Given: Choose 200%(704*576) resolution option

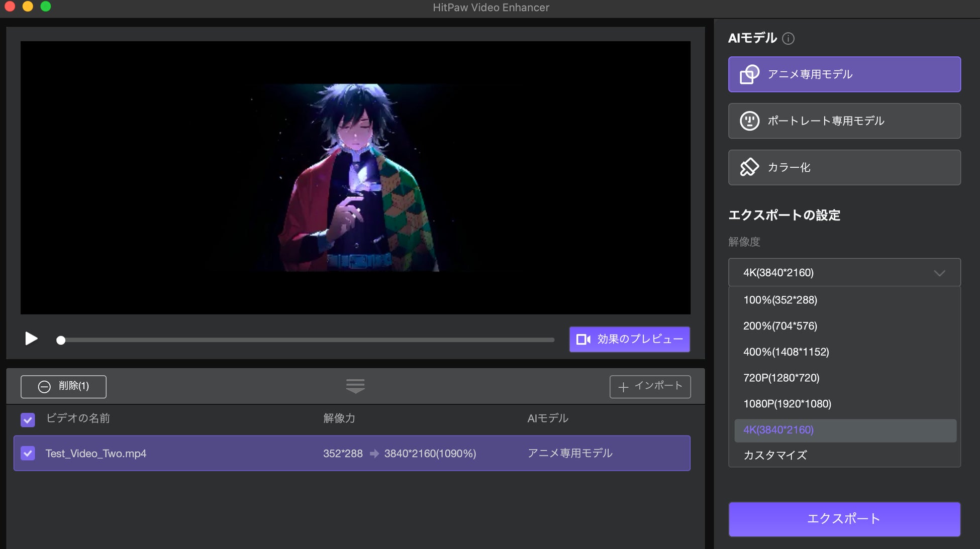Looking at the screenshot, I should pos(780,326).
